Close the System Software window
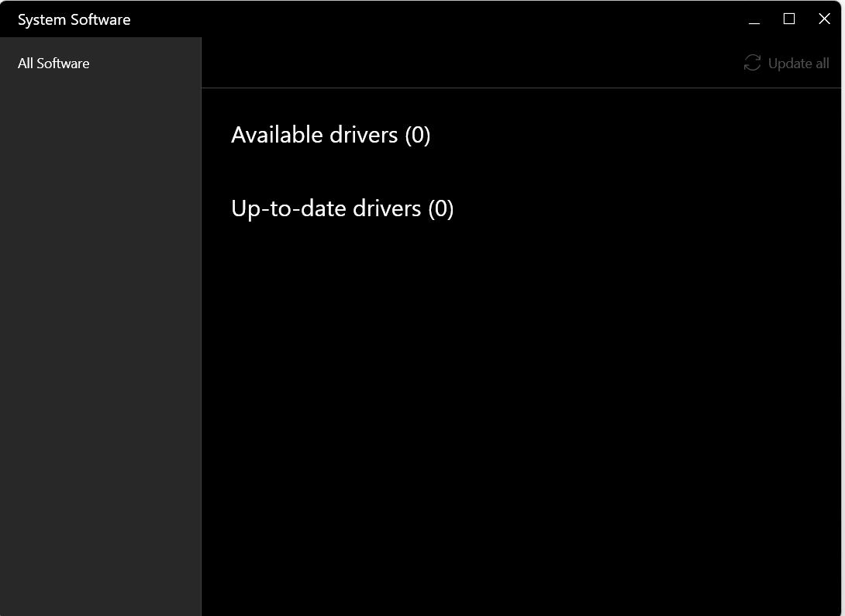The height and width of the screenshot is (616, 845). 824,19
